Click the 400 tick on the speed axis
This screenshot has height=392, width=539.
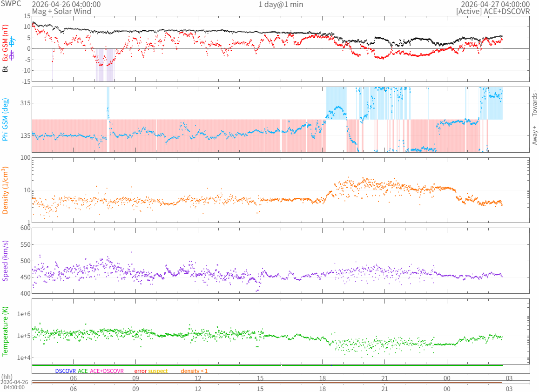[x=26, y=293]
